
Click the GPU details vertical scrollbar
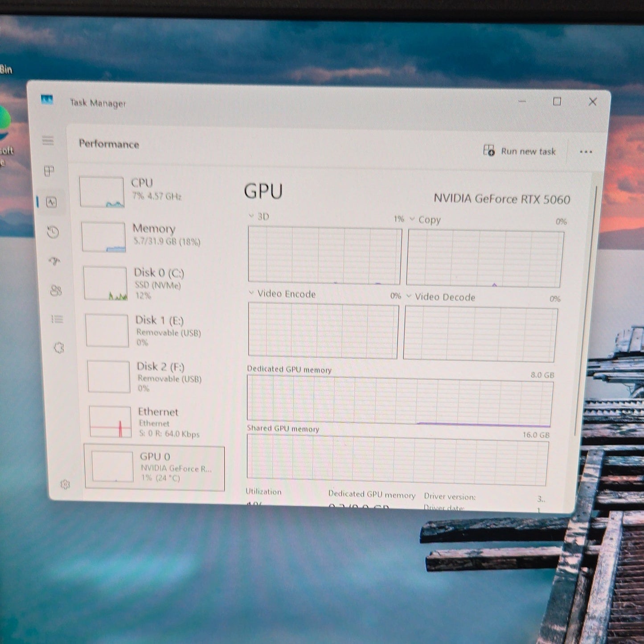pyautogui.click(x=585, y=312)
